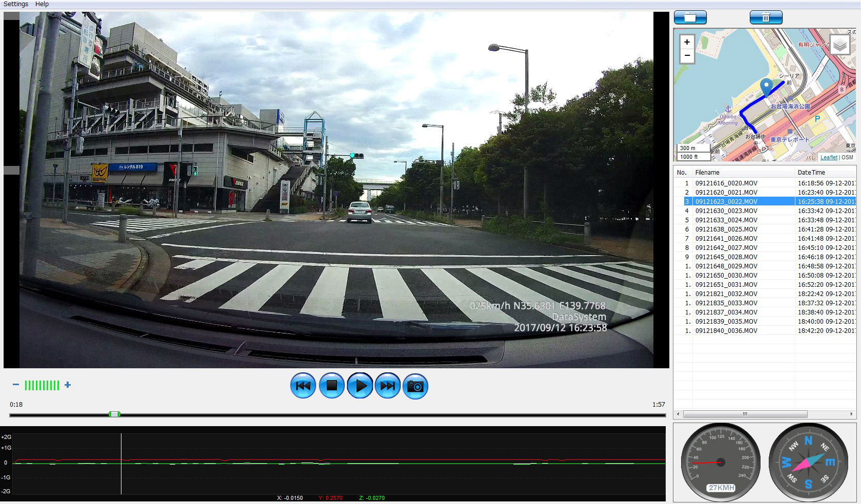Open the Settings menu
The width and height of the screenshot is (861, 504).
pos(16,4)
